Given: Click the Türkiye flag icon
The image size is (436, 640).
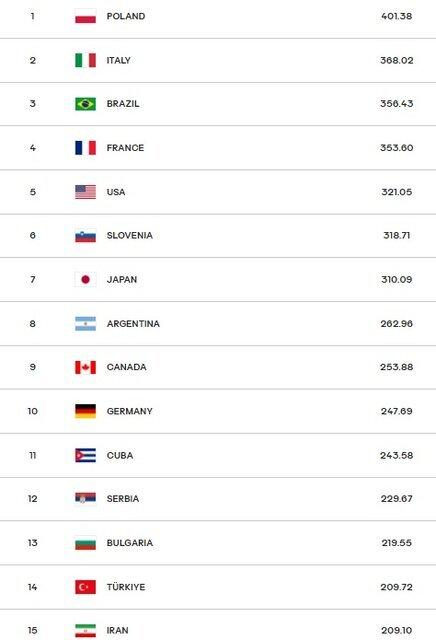Looking at the screenshot, I should pos(85,587).
